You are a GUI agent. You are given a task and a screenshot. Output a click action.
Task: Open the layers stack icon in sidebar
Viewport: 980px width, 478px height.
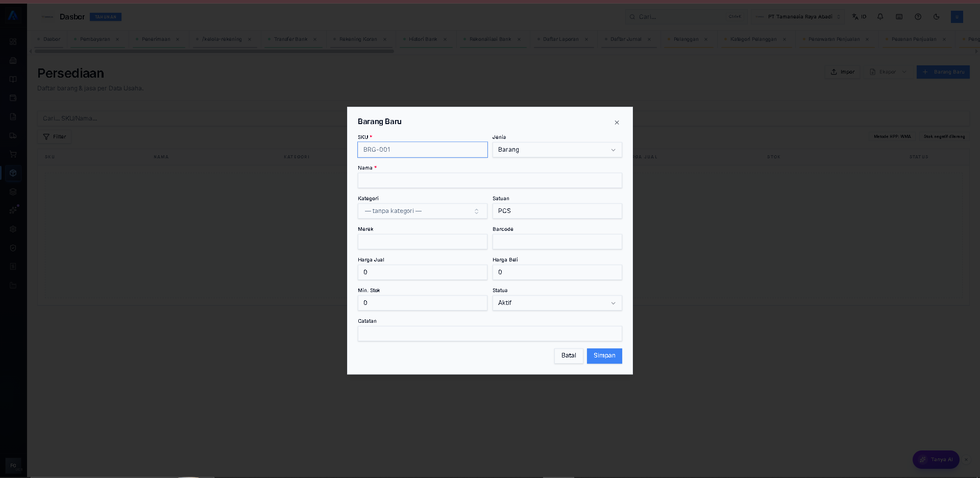click(13, 192)
